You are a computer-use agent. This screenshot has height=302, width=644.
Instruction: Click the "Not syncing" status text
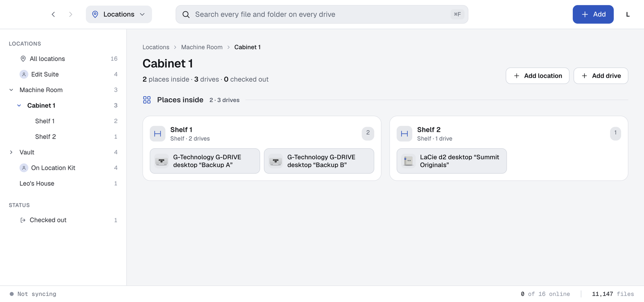pos(37,294)
